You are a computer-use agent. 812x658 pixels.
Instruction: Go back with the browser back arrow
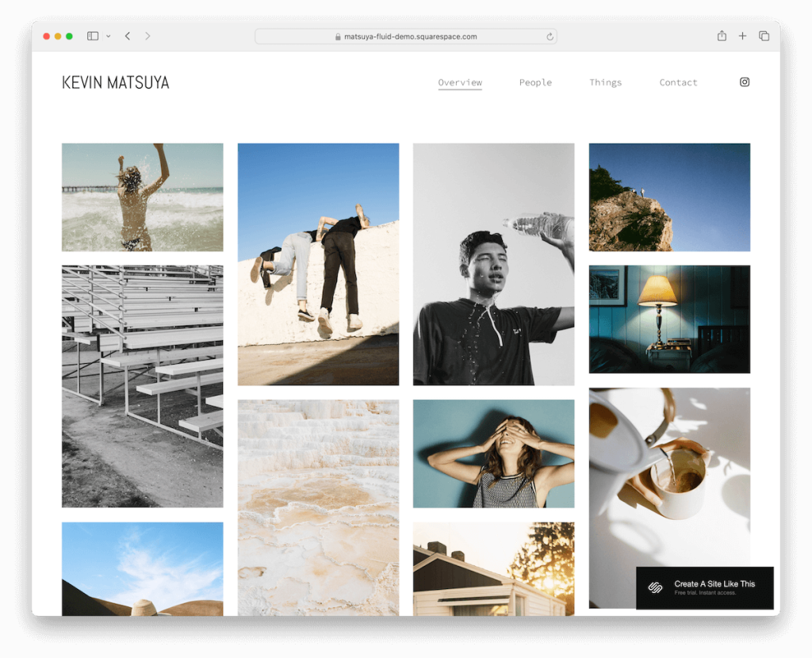(128, 36)
